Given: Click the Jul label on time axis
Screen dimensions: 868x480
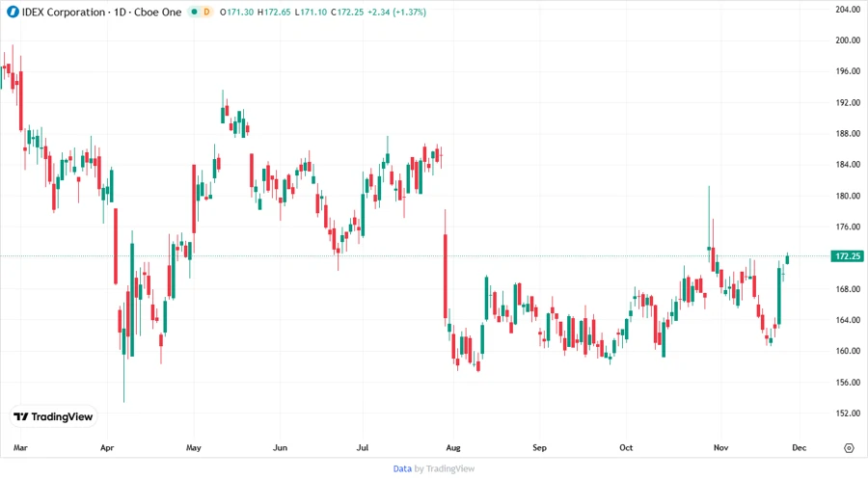Looking at the screenshot, I should (x=363, y=448).
